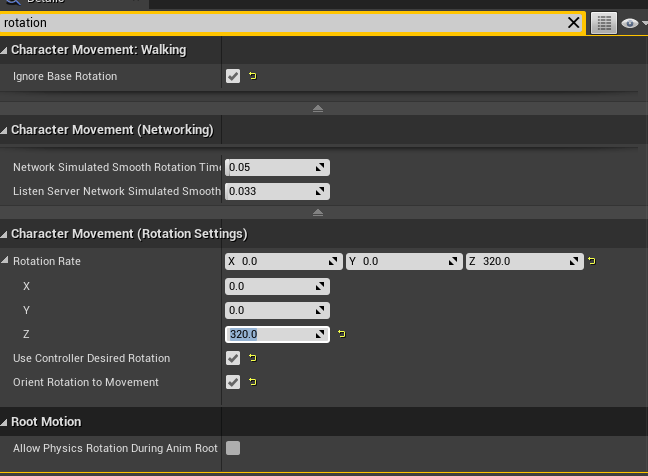Reset Rotation Rate vector to default

[x=591, y=261]
